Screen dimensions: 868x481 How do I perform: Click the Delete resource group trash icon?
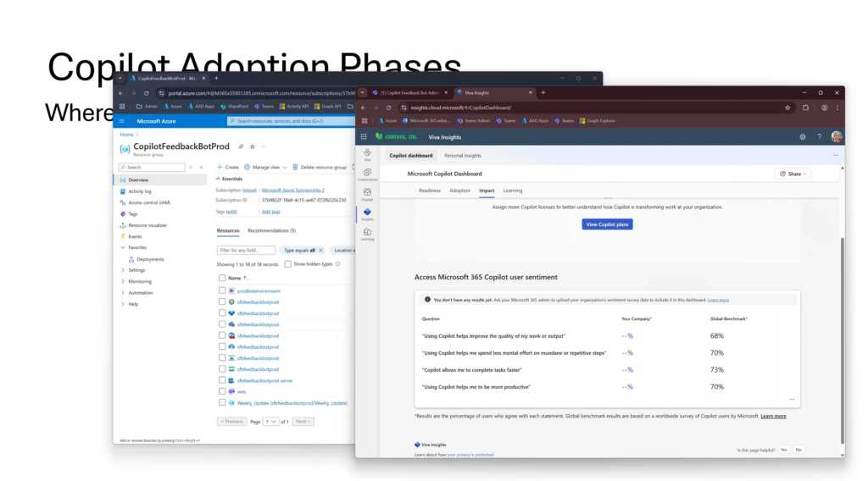[x=295, y=167]
